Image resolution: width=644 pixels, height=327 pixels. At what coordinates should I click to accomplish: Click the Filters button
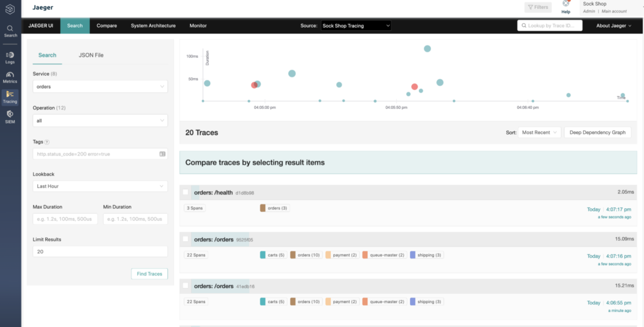coord(538,8)
